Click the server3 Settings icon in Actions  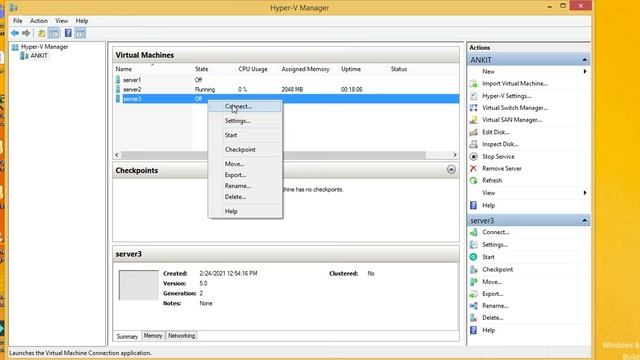pos(473,244)
